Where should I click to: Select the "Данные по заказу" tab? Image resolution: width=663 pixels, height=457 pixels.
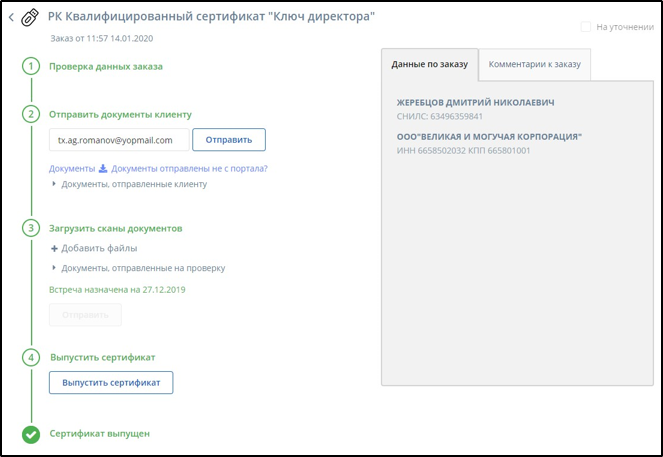[x=429, y=64]
